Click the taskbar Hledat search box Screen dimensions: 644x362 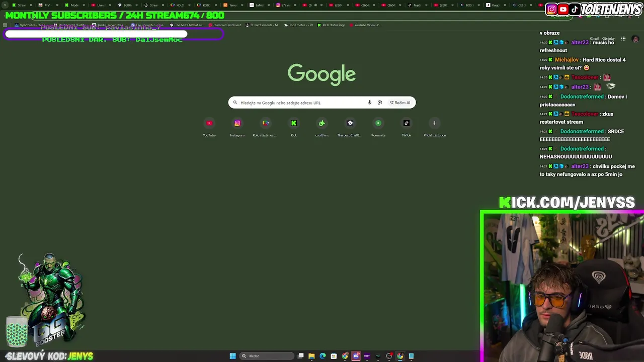(x=267, y=356)
